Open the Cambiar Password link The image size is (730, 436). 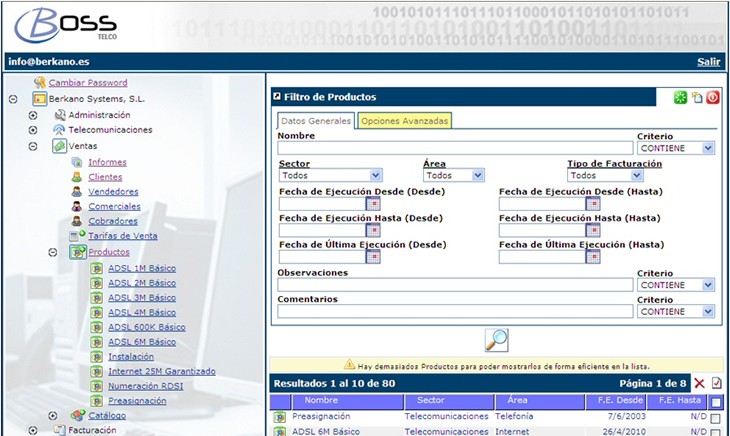pos(88,83)
